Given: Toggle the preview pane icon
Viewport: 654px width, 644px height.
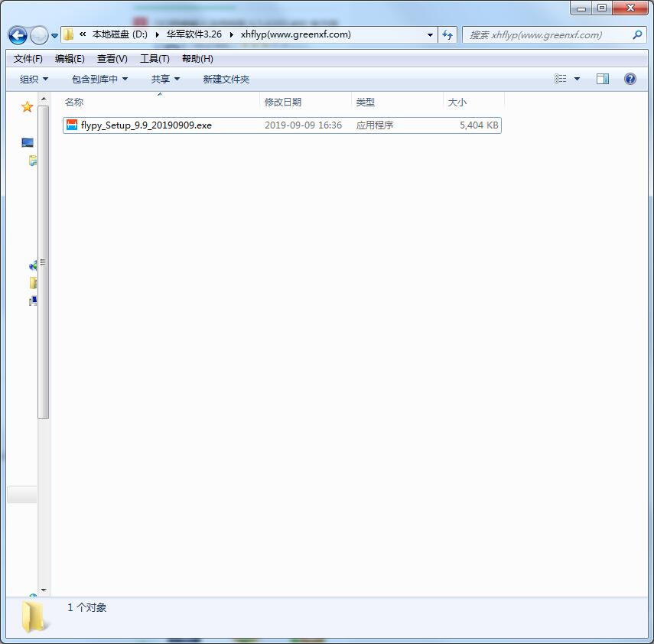Looking at the screenshot, I should (x=602, y=79).
